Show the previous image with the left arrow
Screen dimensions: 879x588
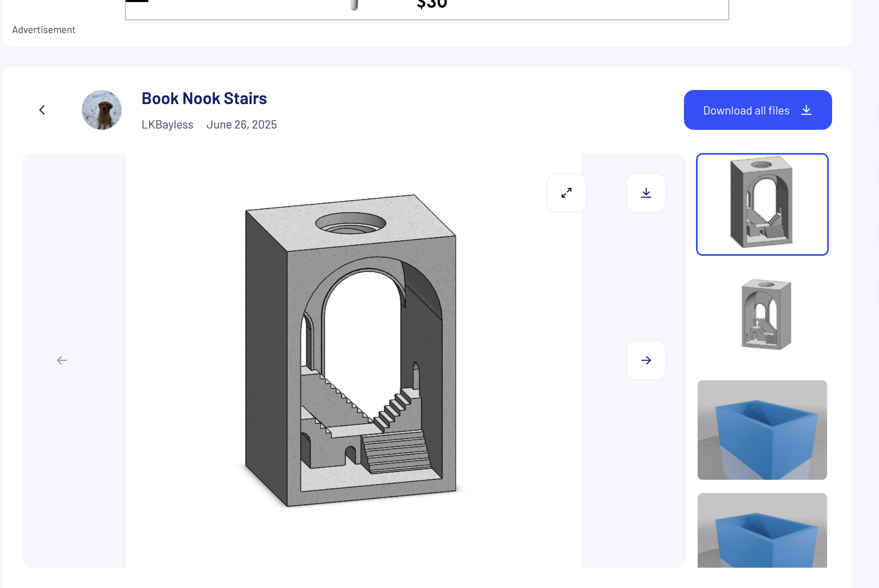point(62,360)
